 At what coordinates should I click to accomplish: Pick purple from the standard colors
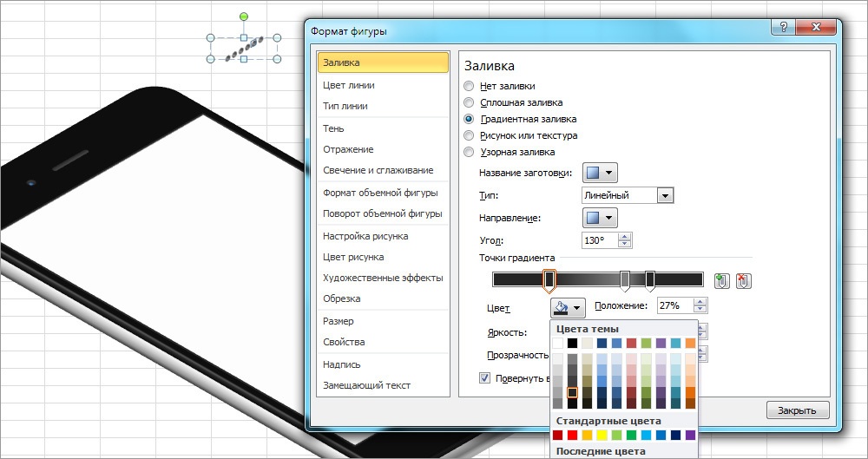(691, 436)
